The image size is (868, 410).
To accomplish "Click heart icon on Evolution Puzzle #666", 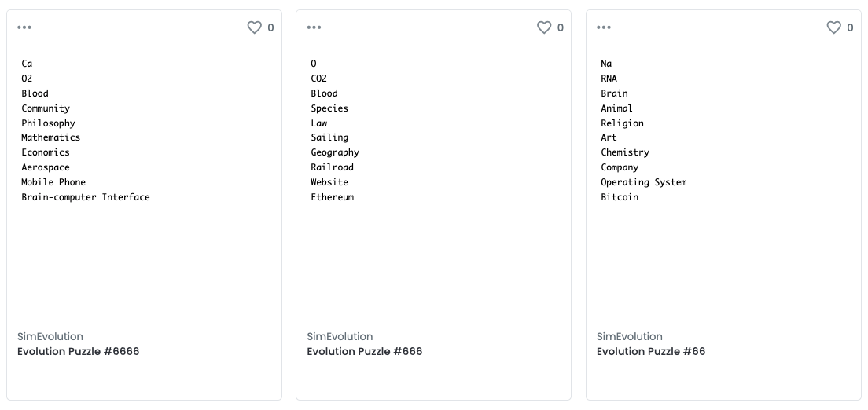I will [x=544, y=27].
